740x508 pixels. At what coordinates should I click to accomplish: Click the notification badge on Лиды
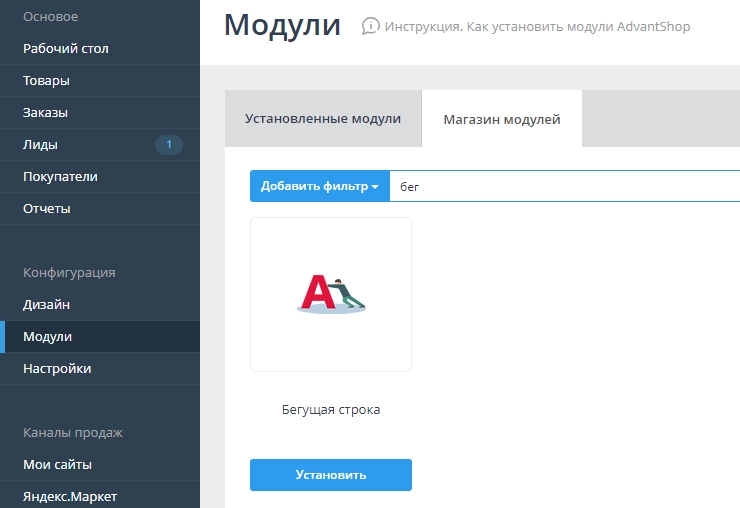tap(169, 145)
